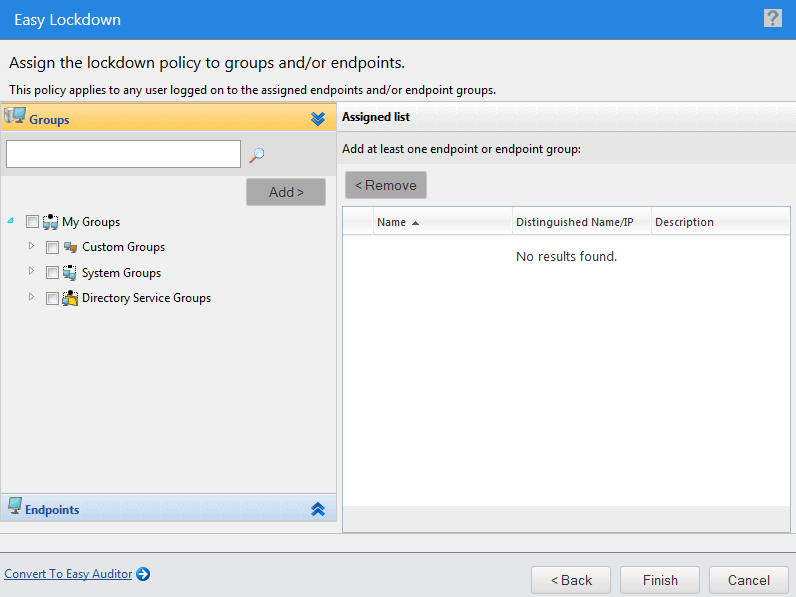Collapse the Groups panel with double chevron

click(318, 119)
